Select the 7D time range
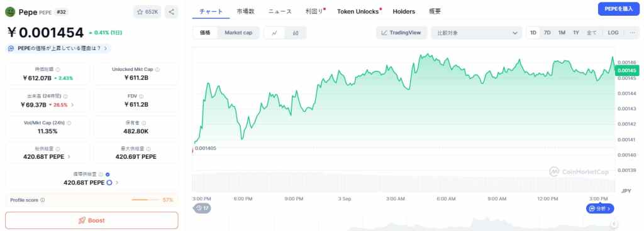644x231 pixels. 547,33
